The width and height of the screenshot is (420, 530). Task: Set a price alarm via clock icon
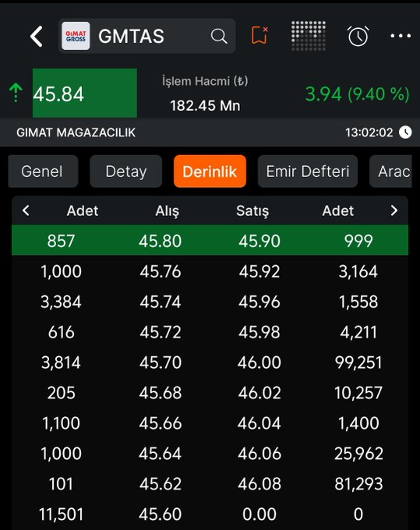coord(358,36)
